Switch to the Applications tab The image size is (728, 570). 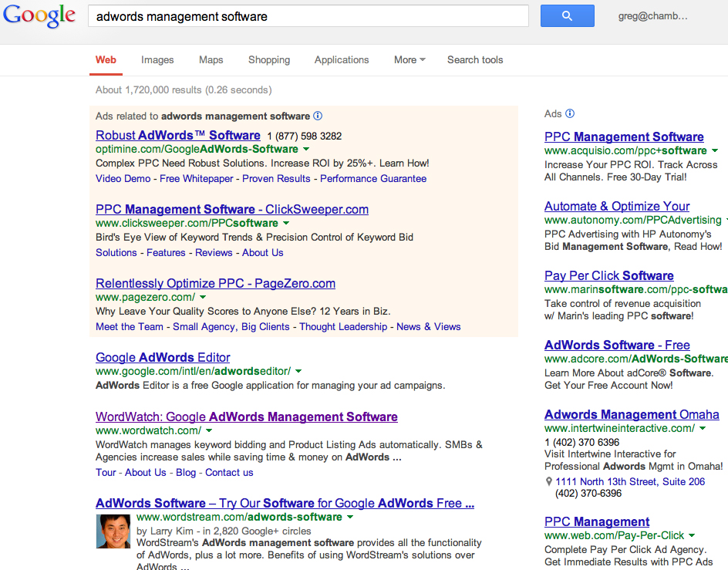pyautogui.click(x=342, y=60)
